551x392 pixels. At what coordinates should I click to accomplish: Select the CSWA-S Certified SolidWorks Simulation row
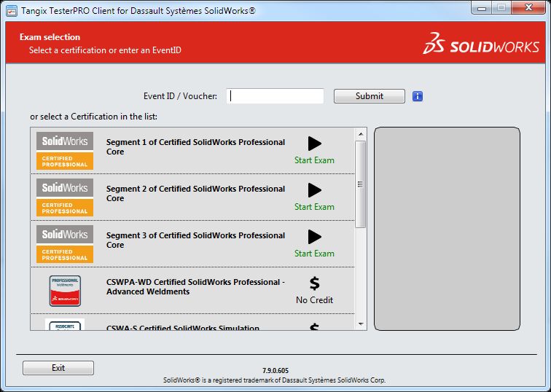tap(192, 324)
